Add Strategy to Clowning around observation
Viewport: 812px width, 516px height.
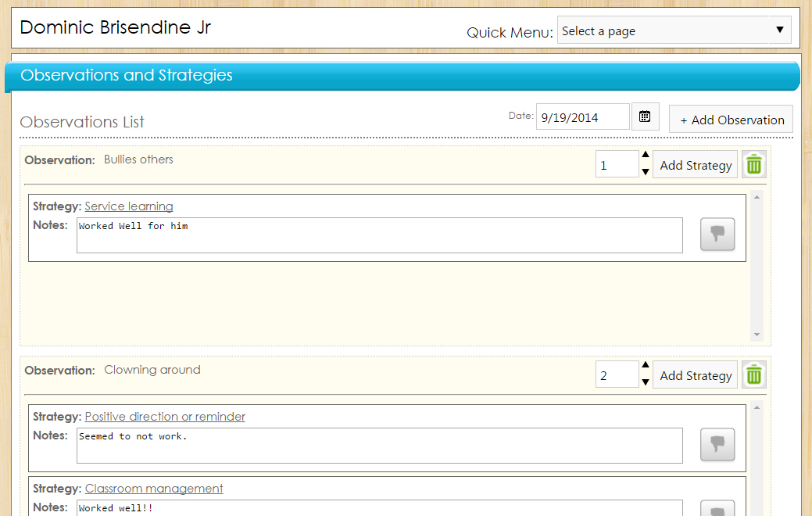[x=695, y=375]
